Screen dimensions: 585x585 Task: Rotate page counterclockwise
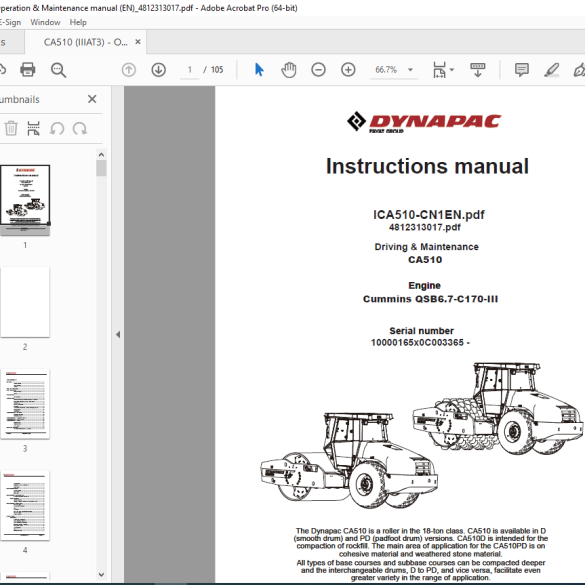pyautogui.click(x=57, y=128)
